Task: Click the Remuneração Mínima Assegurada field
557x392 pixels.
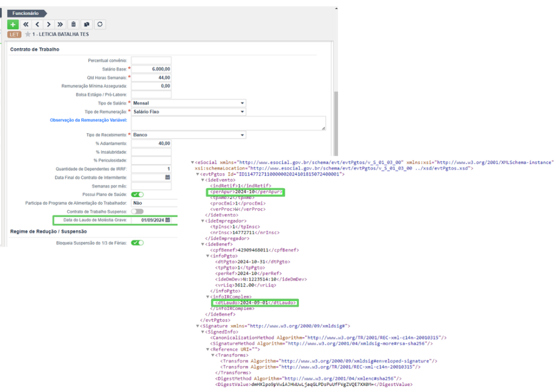Action: point(151,86)
